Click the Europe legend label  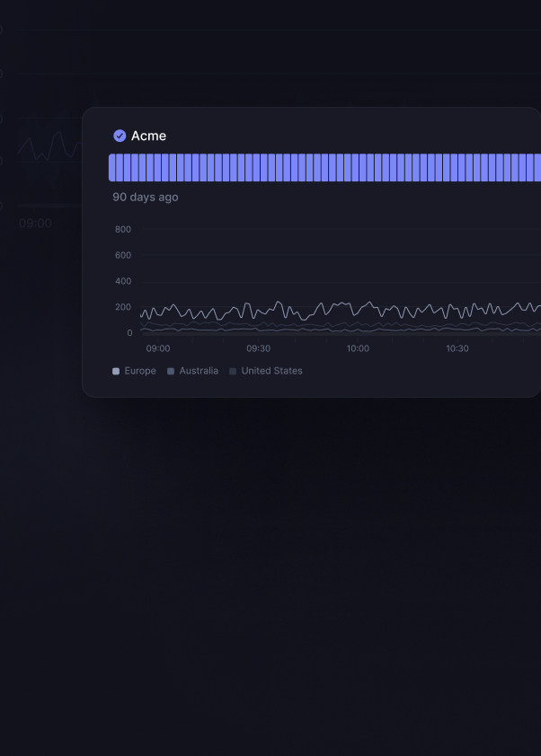pos(140,371)
